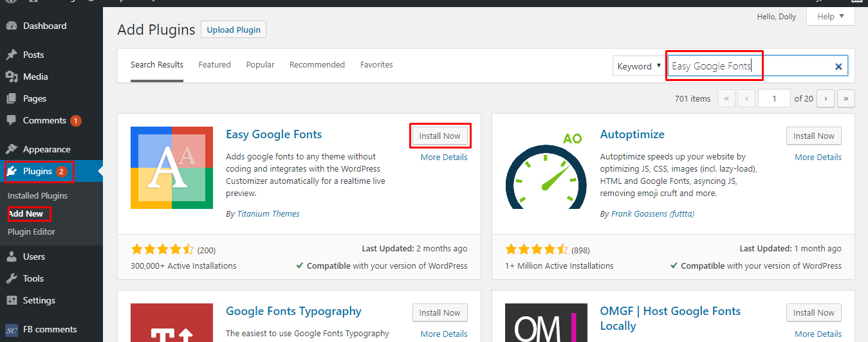This screenshot has height=342, width=868.
Task: Go to the next page arrow
Action: click(x=826, y=98)
